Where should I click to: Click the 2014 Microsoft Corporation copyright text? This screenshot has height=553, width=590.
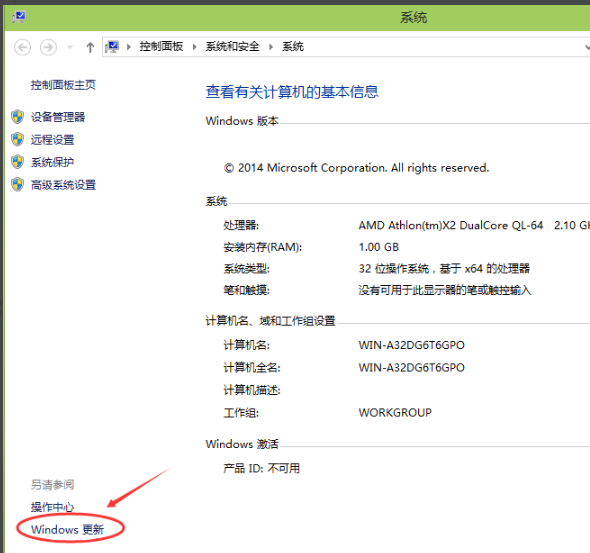(x=356, y=168)
